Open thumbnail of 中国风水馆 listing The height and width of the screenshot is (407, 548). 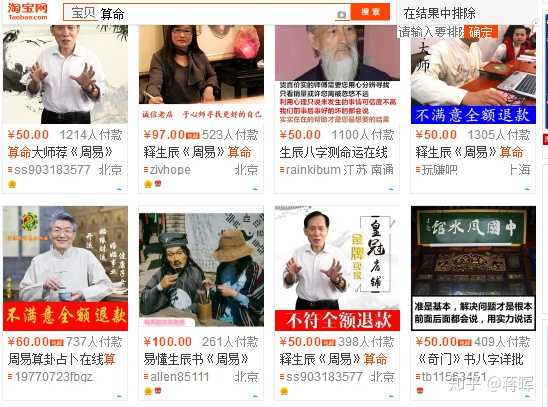click(473, 268)
